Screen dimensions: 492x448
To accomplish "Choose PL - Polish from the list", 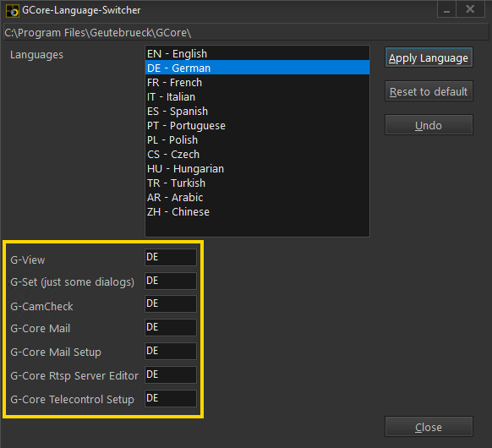I will tap(257, 140).
